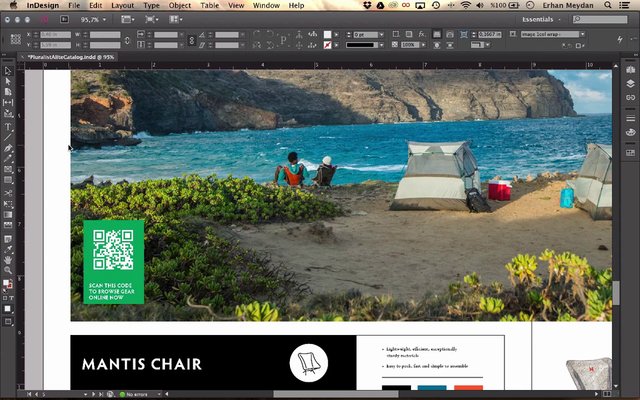Open the Layout menu

click(x=122, y=5)
